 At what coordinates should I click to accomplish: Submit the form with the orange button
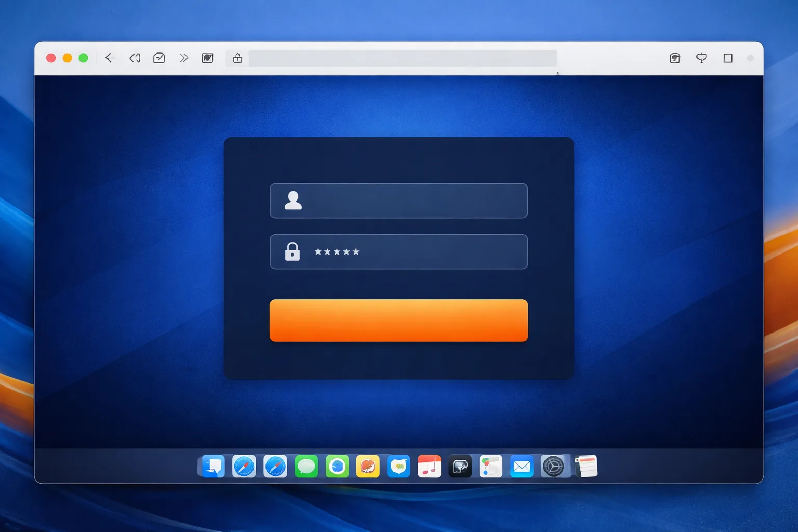point(398,321)
